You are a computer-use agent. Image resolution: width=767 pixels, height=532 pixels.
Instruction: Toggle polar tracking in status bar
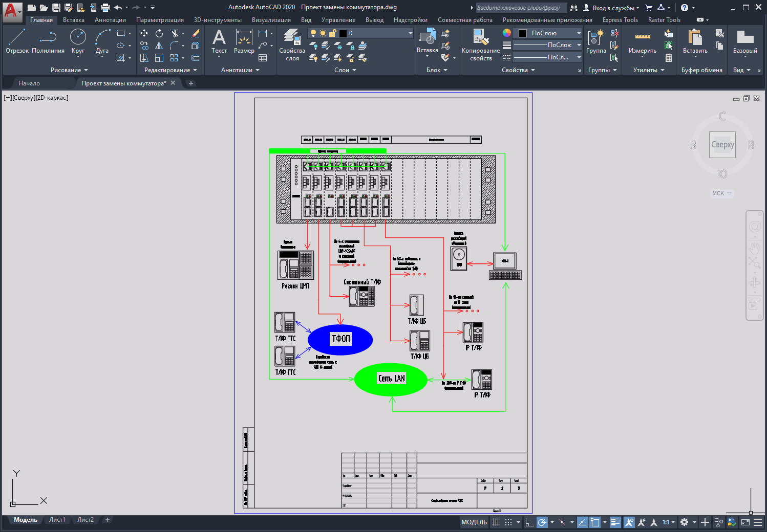pos(542,522)
